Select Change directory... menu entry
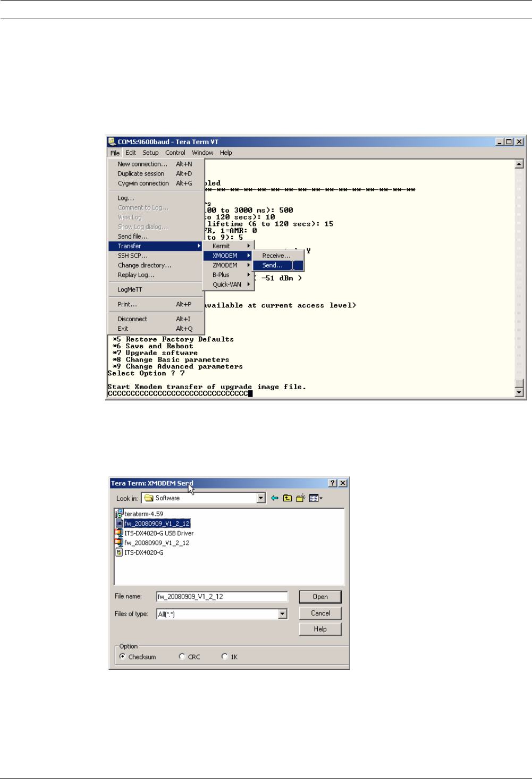Screen dimensions: 532x779 [x=156, y=265]
